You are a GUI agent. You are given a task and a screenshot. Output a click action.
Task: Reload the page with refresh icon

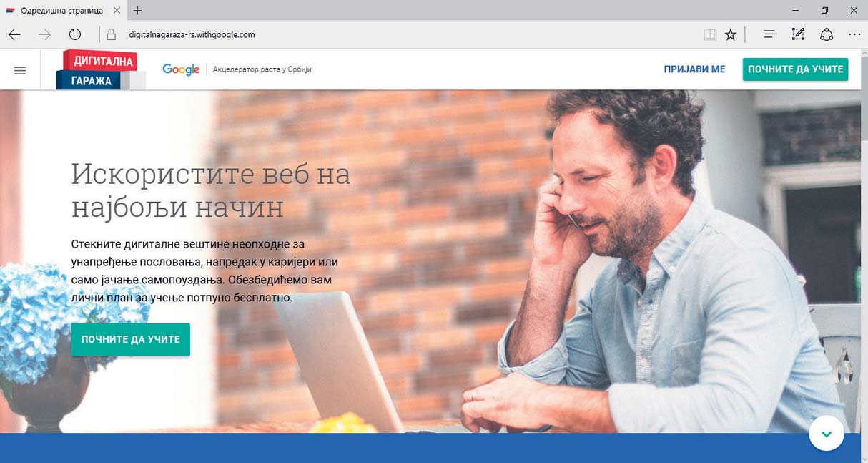point(74,34)
